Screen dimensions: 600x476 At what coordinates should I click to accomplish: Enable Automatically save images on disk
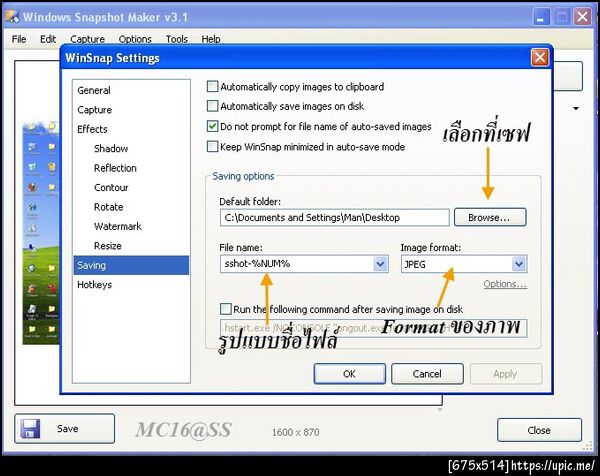[212, 106]
